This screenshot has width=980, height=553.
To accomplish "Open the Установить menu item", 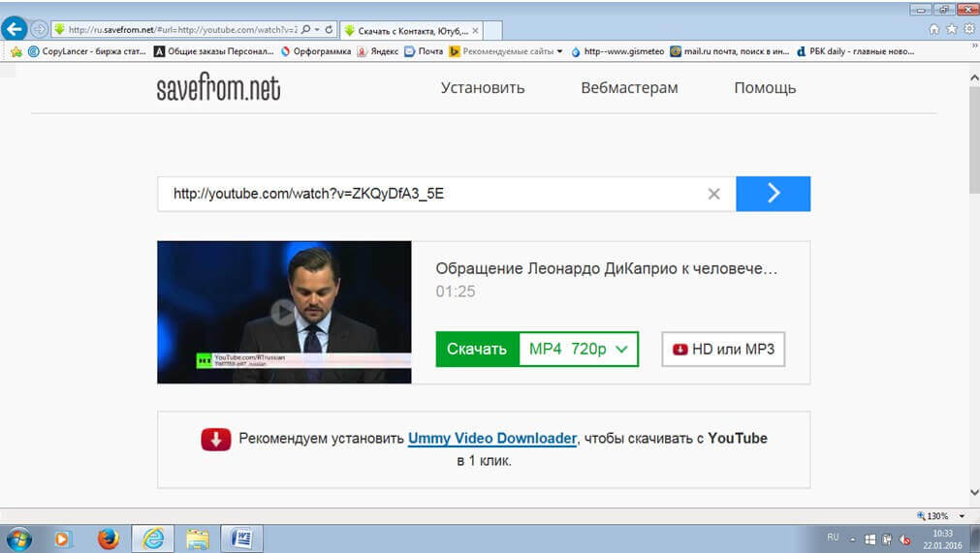I will coord(482,88).
